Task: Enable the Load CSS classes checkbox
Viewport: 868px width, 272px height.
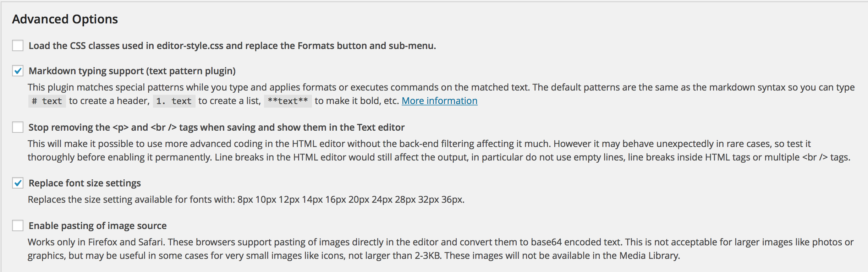Action: pos(18,46)
